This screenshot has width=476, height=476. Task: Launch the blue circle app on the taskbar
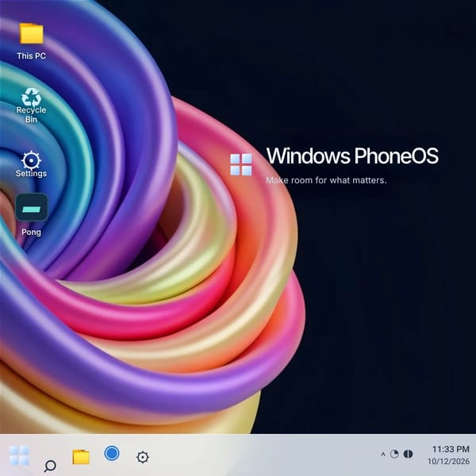point(112,454)
